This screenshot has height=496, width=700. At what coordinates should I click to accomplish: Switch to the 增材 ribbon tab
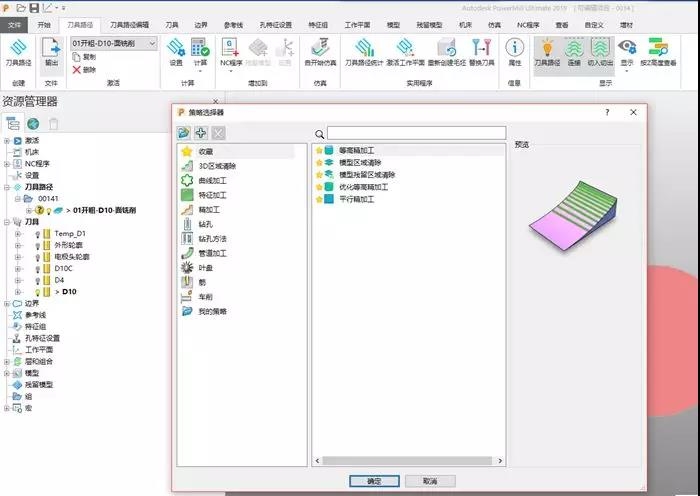[626, 25]
